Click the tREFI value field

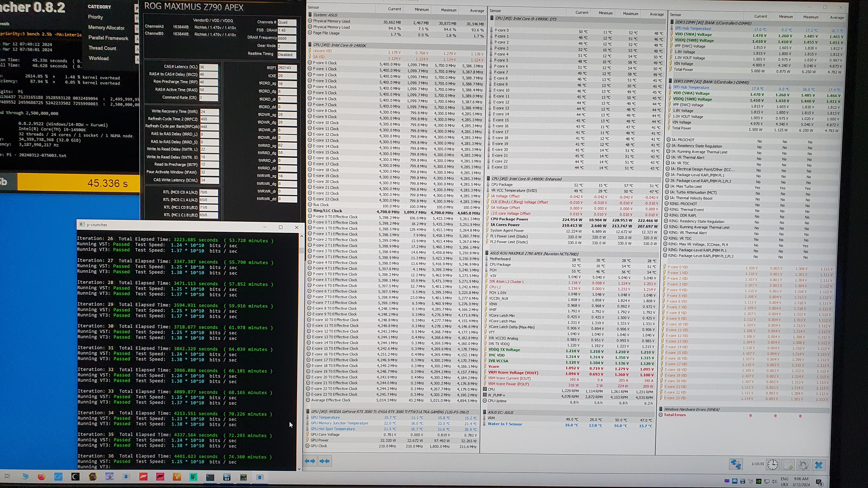(x=287, y=68)
